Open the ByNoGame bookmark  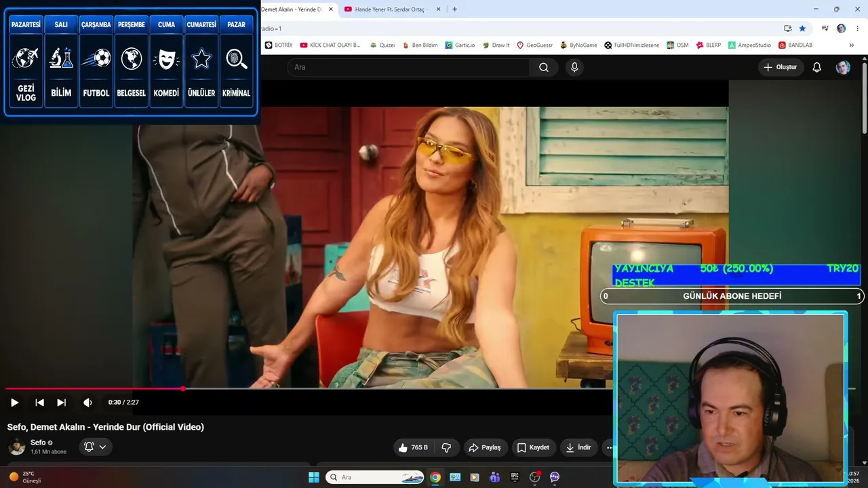578,45
